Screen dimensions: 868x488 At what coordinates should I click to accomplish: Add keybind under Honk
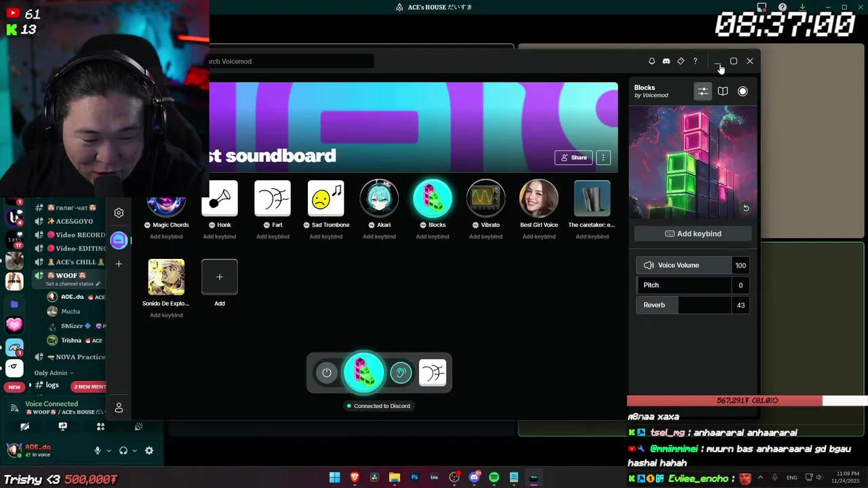pos(220,237)
